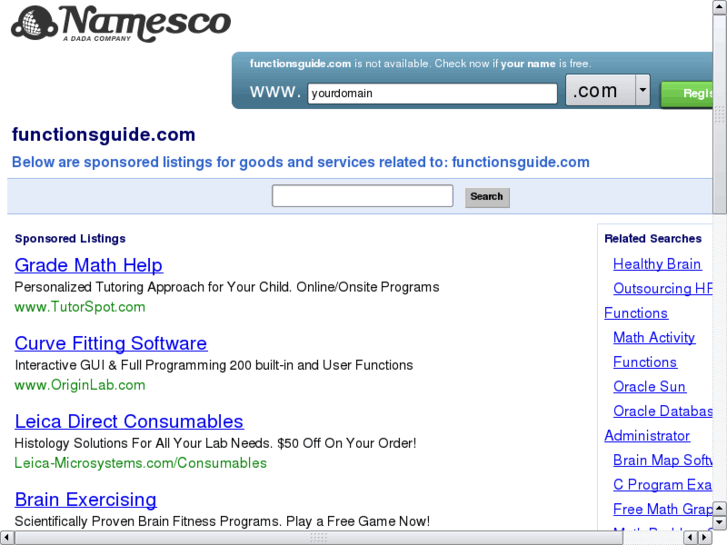
Task: Select Math Activity related search
Action: 654,338
